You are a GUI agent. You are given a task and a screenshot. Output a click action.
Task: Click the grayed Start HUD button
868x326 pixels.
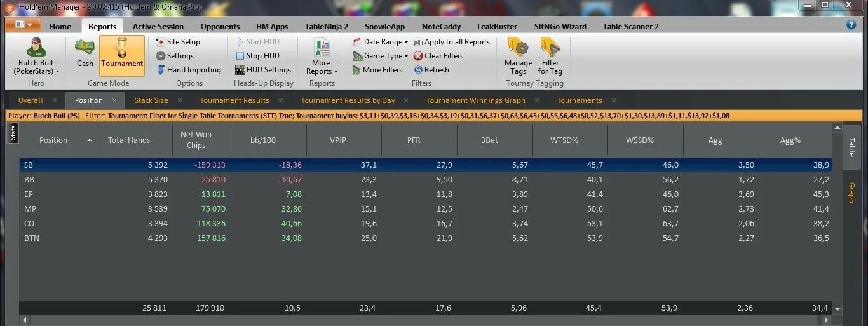(257, 42)
